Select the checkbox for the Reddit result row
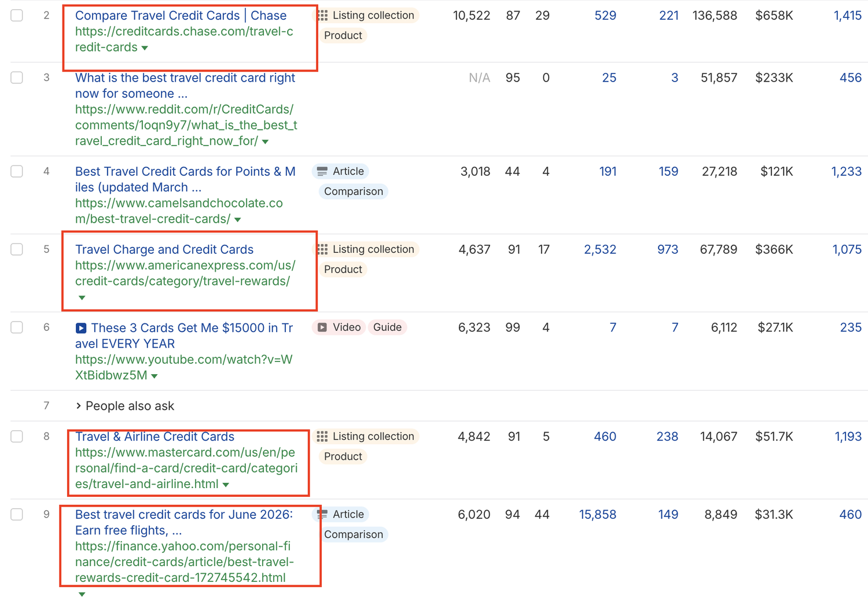The image size is (868, 602). click(17, 77)
